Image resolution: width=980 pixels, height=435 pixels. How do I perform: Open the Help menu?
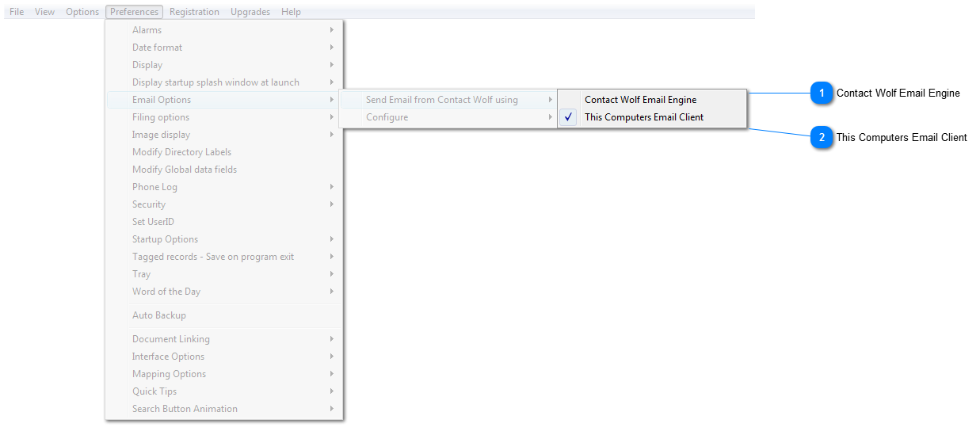point(291,12)
